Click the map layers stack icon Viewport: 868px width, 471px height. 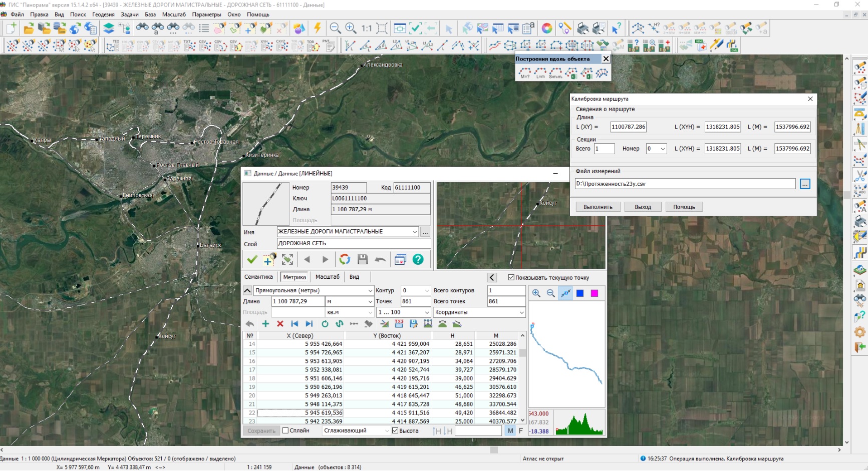[109, 29]
